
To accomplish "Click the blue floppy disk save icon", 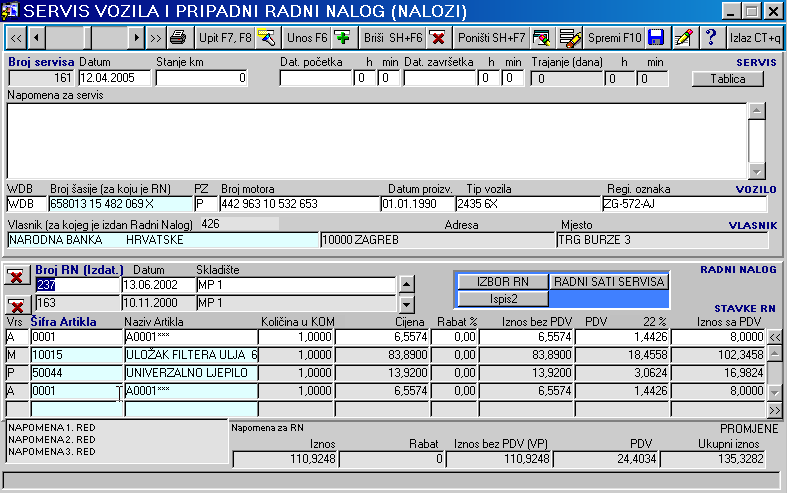I will pos(657,38).
